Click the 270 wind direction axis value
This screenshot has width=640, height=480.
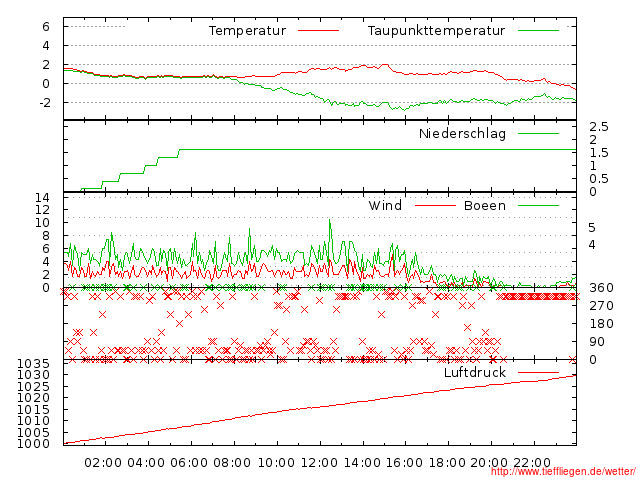[x=601, y=306]
